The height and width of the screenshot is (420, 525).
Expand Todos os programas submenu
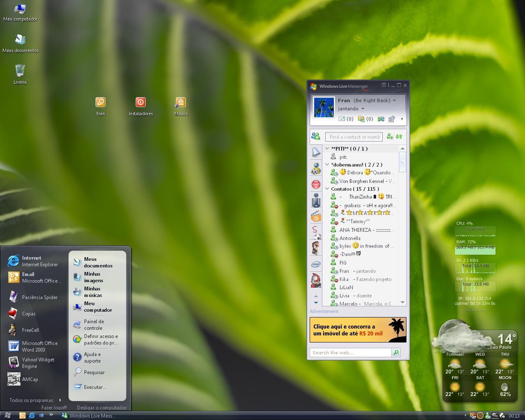tap(35, 400)
